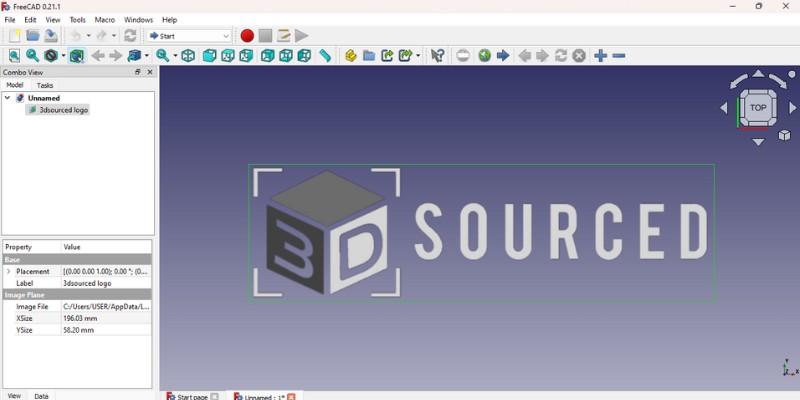Click the TOP face of navigation cube

click(x=758, y=108)
